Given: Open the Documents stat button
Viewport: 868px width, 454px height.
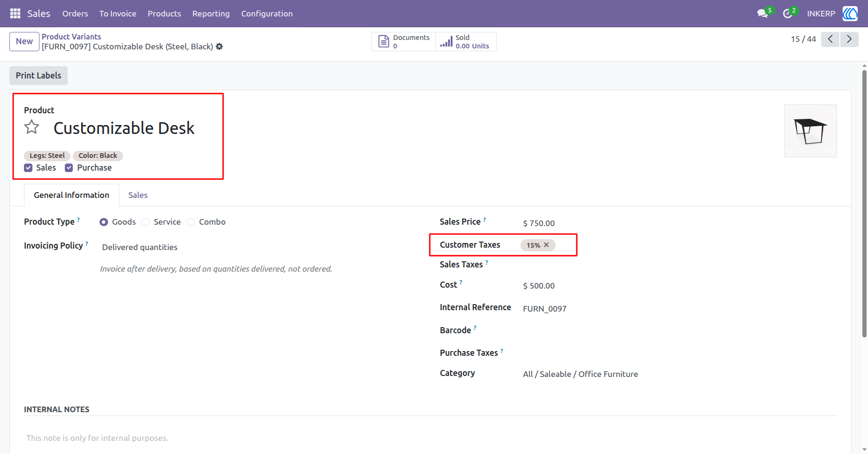Looking at the screenshot, I should click(x=403, y=41).
